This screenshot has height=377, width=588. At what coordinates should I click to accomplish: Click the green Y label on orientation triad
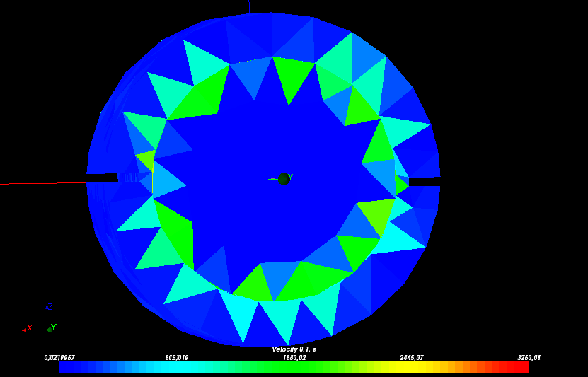pos(54,327)
